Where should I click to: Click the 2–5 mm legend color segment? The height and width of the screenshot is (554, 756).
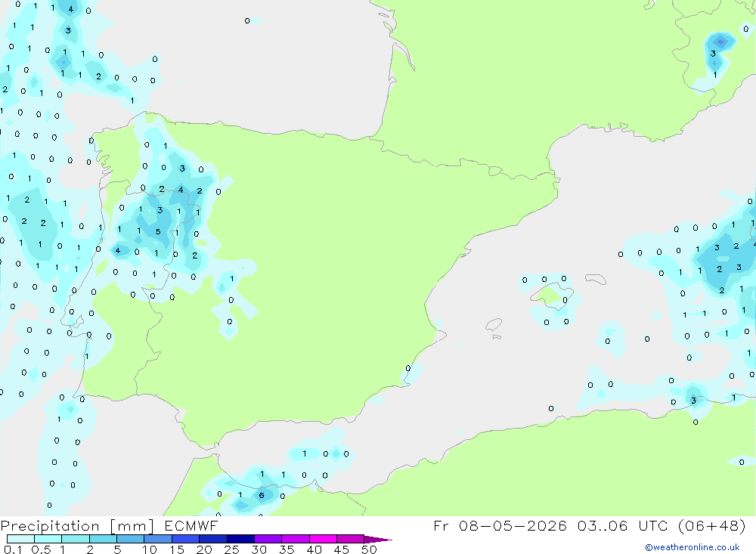coord(103,539)
